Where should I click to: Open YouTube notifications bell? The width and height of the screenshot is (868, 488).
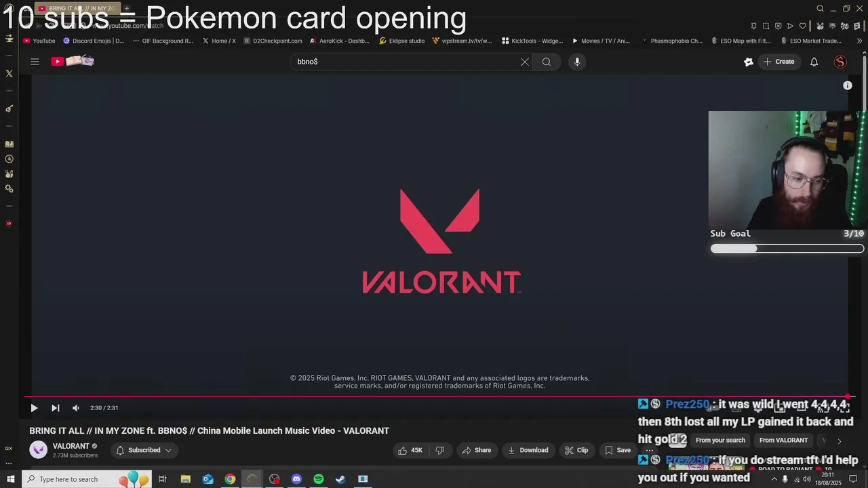click(x=814, y=62)
